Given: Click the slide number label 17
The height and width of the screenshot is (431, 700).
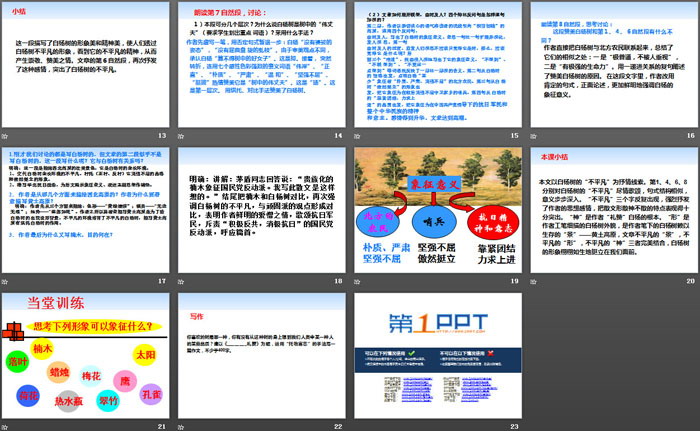Looking at the screenshot, I should tap(162, 281).
